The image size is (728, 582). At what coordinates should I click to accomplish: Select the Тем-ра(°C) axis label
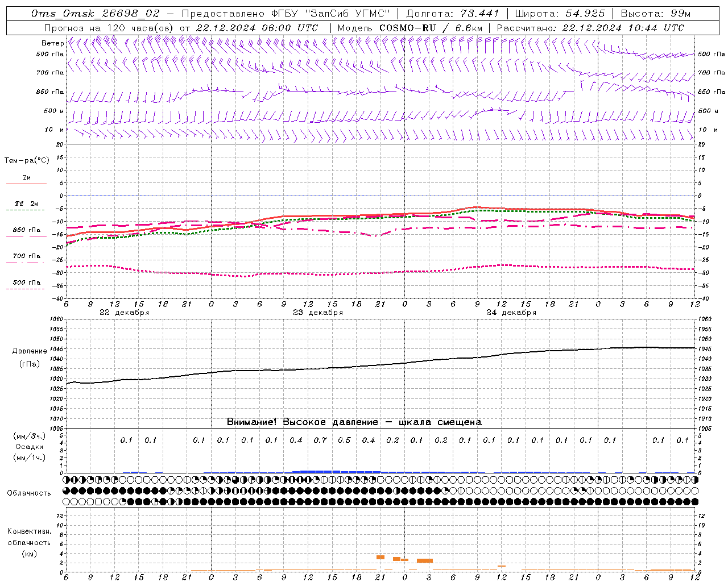tap(27, 161)
